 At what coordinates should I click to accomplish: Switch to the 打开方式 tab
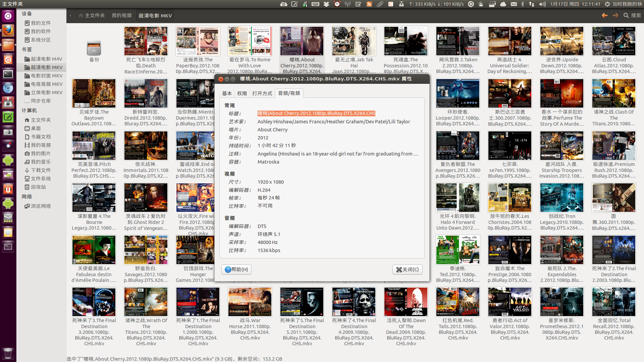tap(262, 94)
